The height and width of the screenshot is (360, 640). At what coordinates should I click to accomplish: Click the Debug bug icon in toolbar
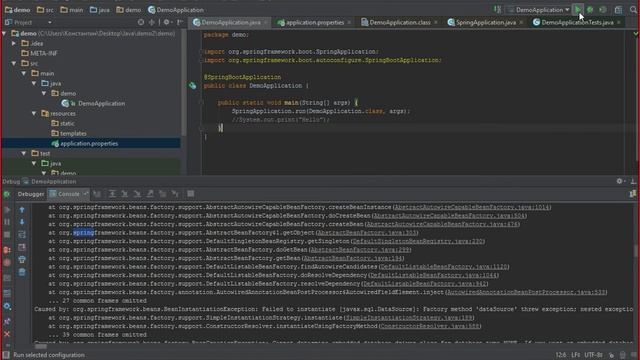[x=590, y=10]
